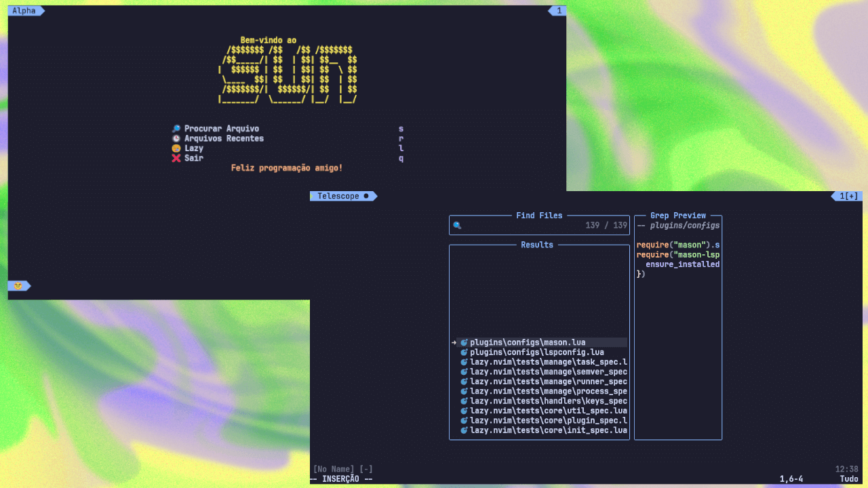
Task: Click the magnifier icon beside Procurar Arquivo
Action: 176,129
